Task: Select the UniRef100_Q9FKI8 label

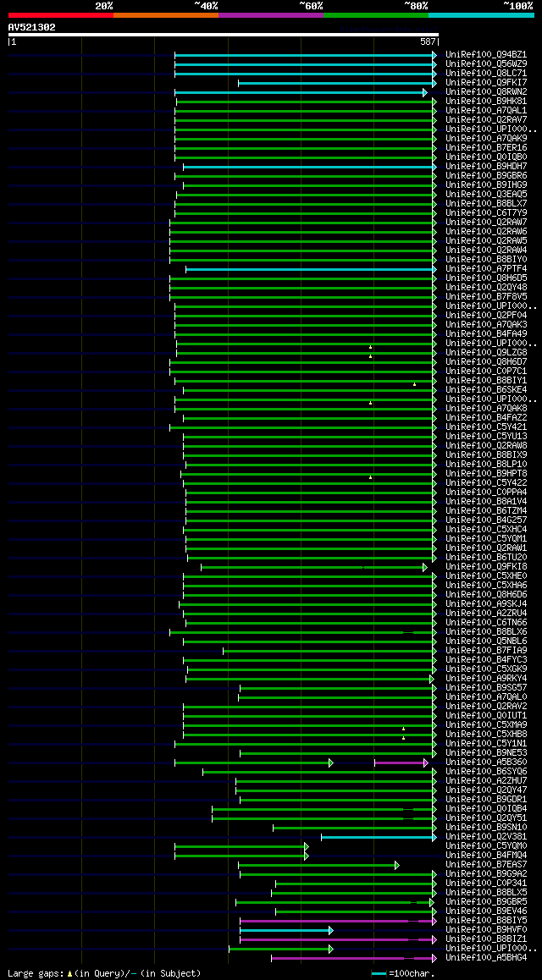Action: click(486, 567)
